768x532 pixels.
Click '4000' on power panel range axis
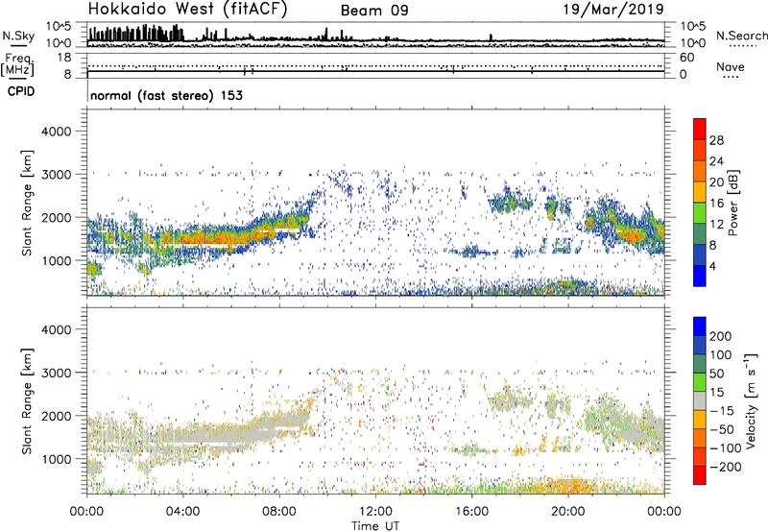(x=56, y=132)
